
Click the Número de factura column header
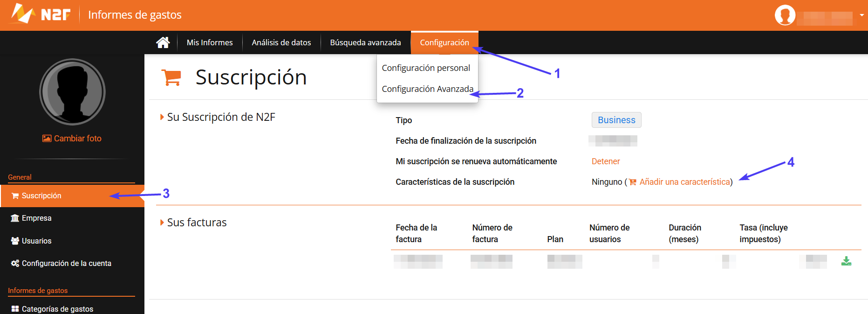tap(492, 233)
